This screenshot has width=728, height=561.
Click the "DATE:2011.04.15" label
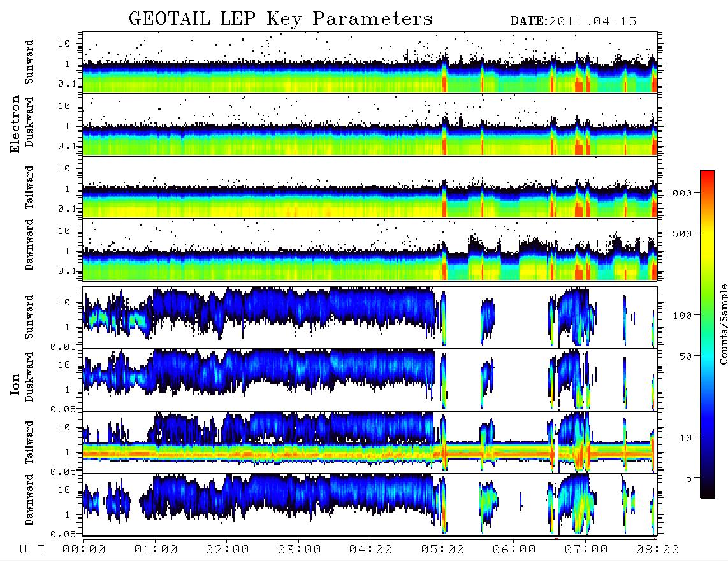[573, 22]
